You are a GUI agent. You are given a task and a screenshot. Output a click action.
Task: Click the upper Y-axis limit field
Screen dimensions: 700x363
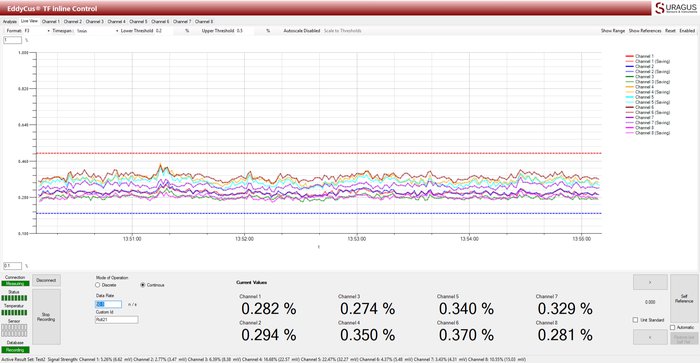[12, 40]
